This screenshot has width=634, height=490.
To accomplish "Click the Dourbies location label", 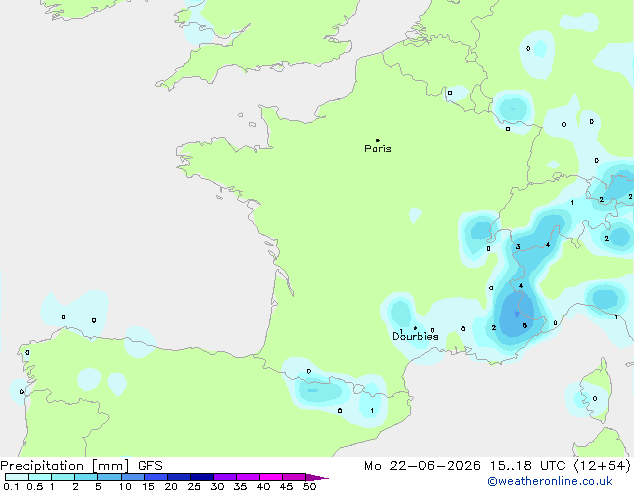I will [415, 336].
